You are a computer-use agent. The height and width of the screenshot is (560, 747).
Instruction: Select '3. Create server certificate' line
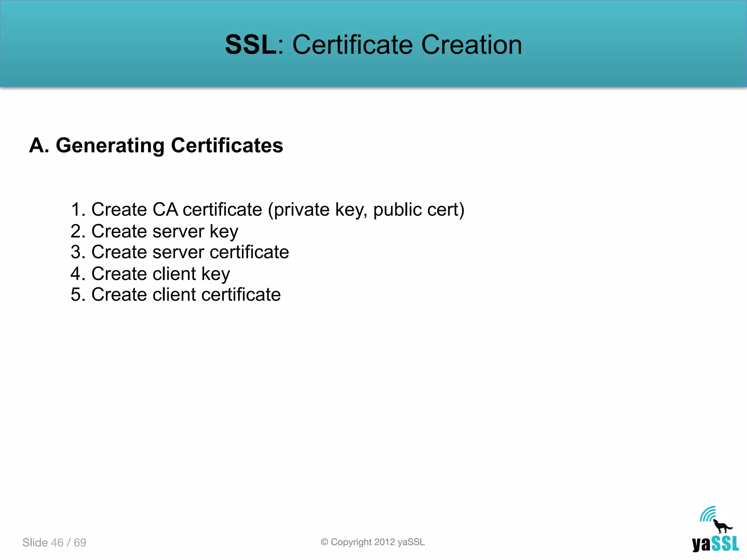pyautogui.click(x=180, y=252)
